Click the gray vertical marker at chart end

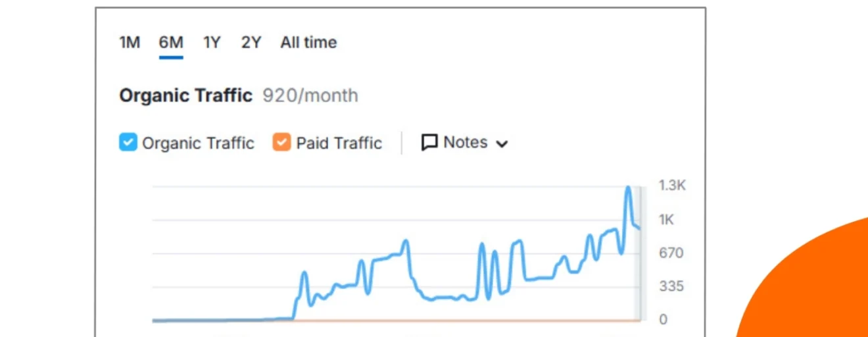point(637,253)
